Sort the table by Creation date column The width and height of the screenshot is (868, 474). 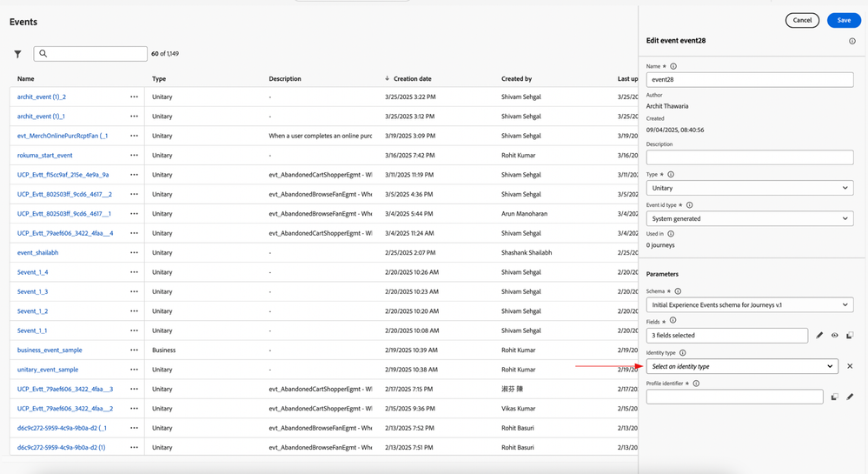click(412, 79)
